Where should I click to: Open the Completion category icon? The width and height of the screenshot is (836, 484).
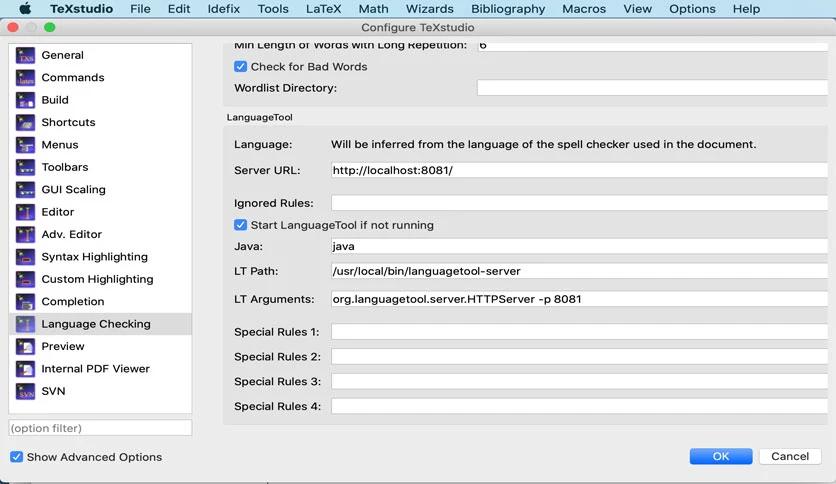(25, 301)
